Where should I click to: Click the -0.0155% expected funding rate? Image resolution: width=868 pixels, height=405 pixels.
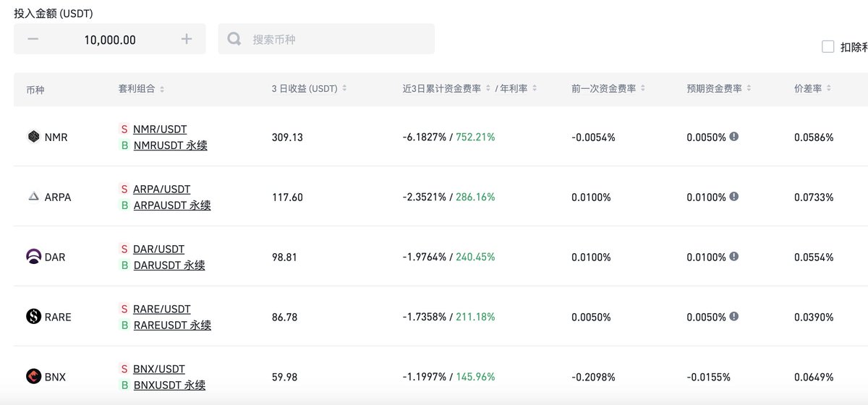click(709, 377)
